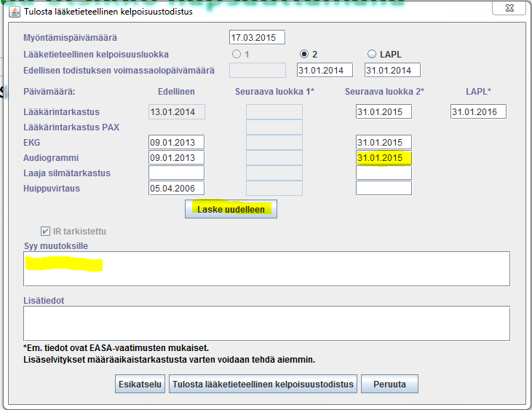Click the Lisätiedot label
This screenshot has height=410, width=532.
[44, 300]
